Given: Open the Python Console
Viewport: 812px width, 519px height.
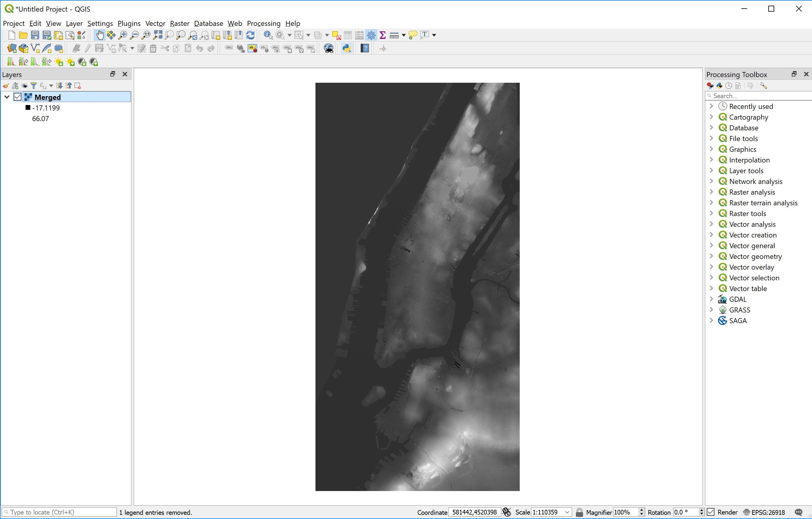Looking at the screenshot, I should (346, 48).
